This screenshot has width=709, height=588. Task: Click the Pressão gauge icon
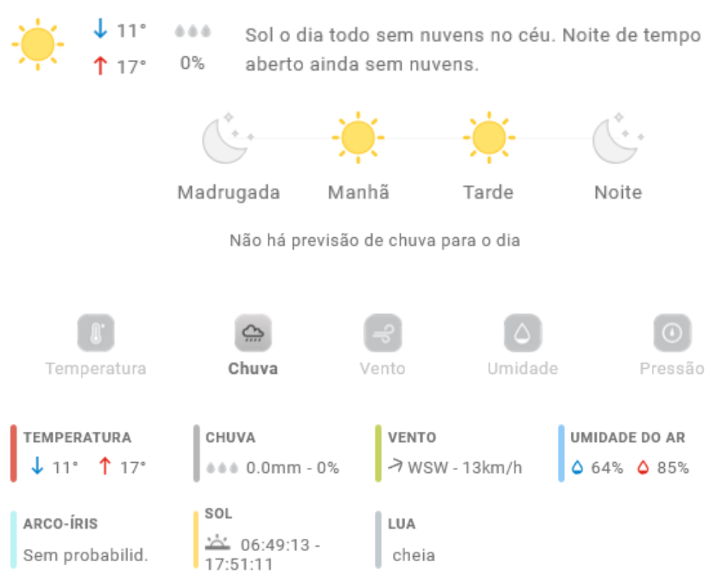click(672, 333)
